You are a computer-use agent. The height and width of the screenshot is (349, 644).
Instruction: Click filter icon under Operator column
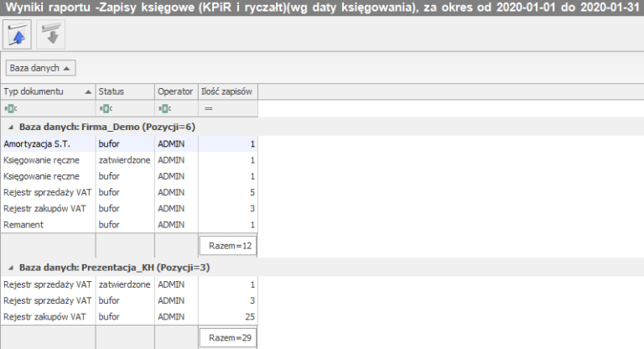(x=163, y=108)
